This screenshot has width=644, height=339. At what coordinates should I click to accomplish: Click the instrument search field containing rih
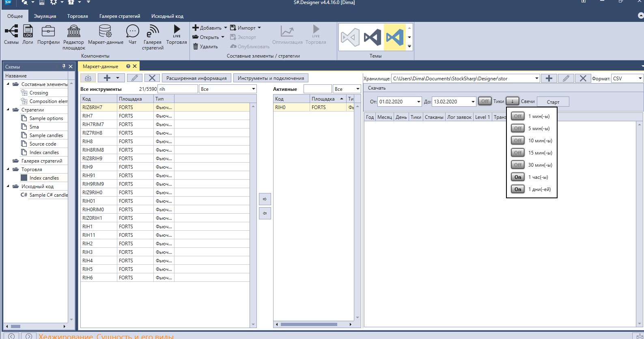[x=178, y=89]
